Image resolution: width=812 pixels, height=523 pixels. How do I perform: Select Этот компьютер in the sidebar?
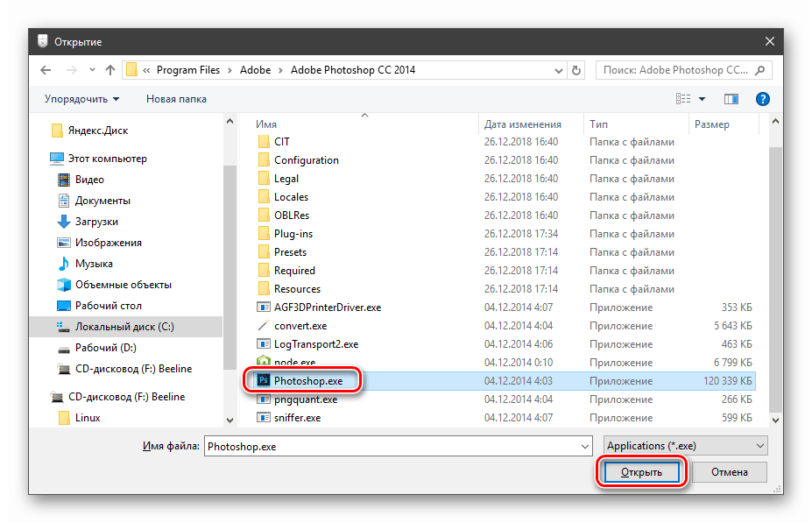[x=98, y=159]
